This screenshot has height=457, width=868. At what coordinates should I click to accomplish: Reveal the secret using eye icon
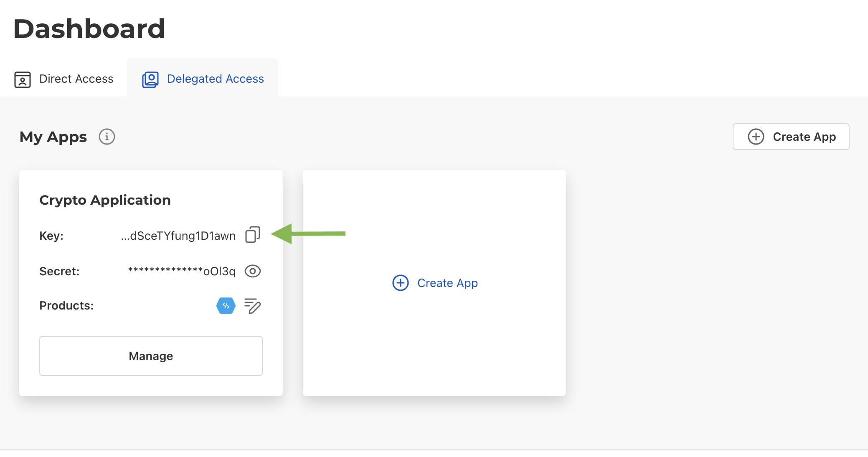point(253,271)
